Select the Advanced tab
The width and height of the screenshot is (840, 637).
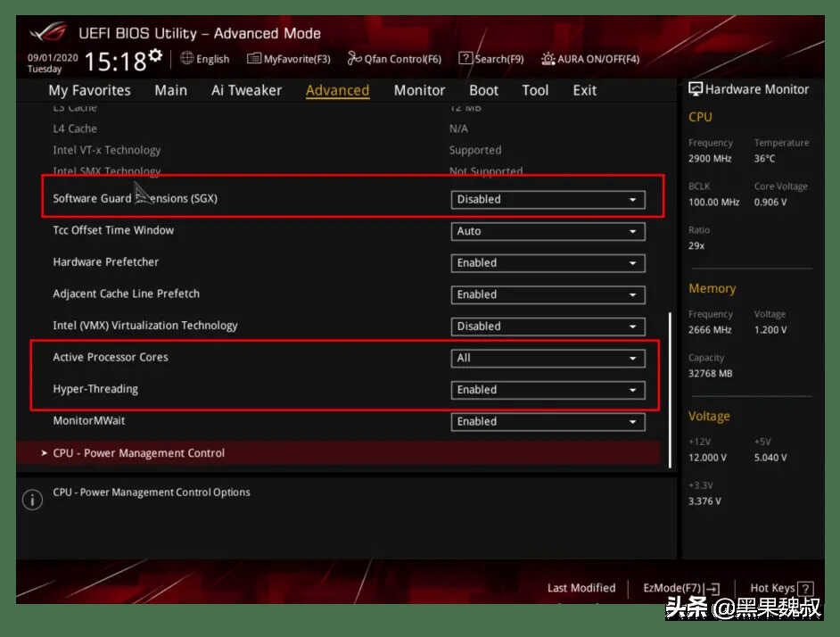click(337, 90)
